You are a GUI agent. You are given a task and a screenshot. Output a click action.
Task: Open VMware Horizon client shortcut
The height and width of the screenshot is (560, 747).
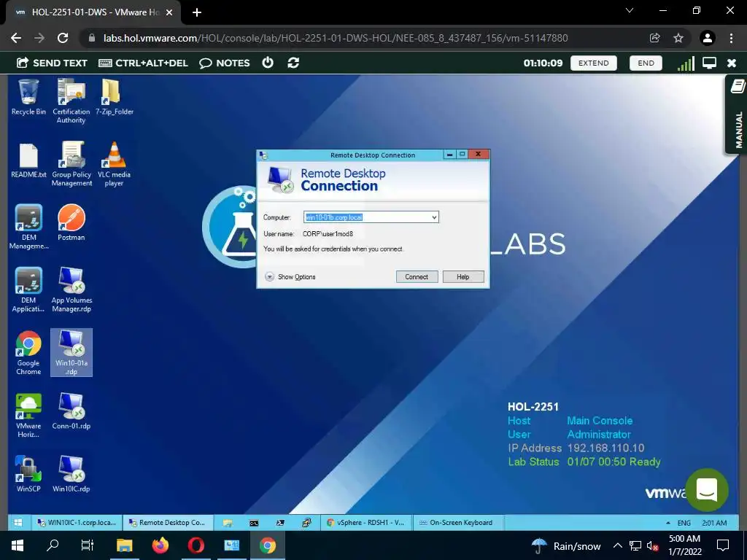(28, 416)
